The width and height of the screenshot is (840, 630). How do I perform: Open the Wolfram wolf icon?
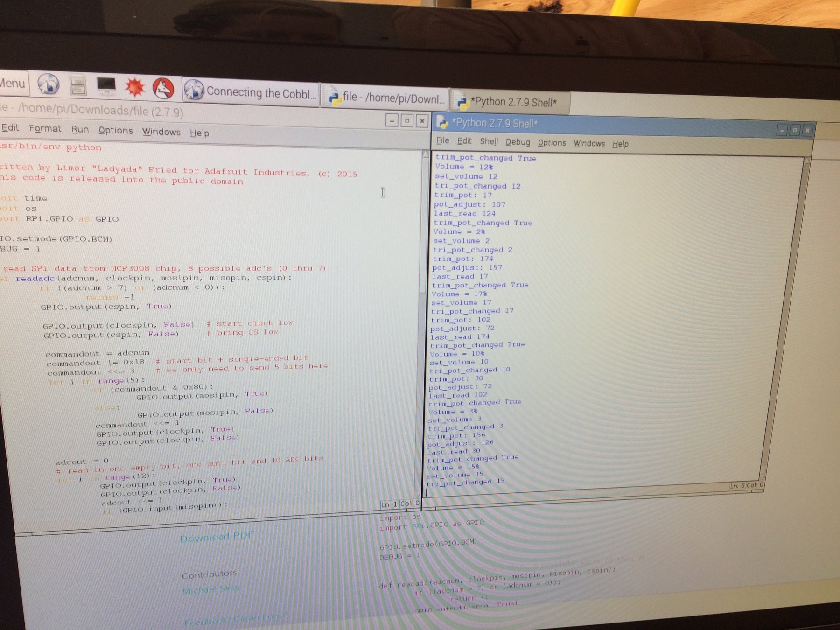(x=163, y=89)
